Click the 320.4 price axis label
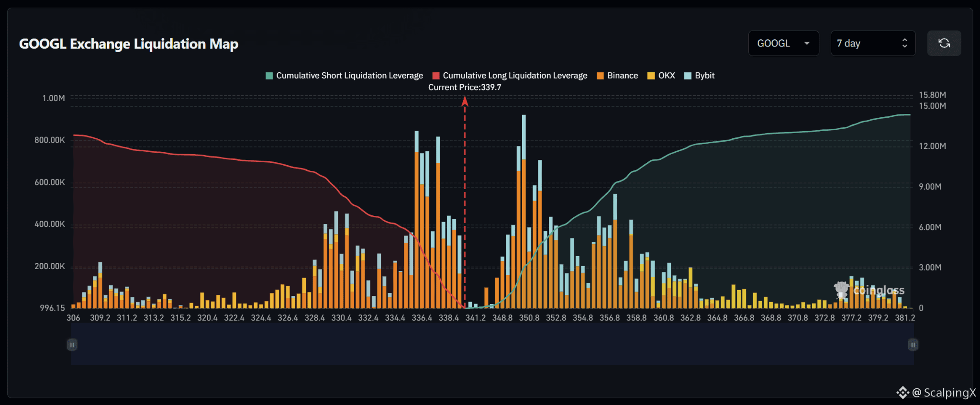Image resolution: width=980 pixels, height=405 pixels. coord(207,318)
